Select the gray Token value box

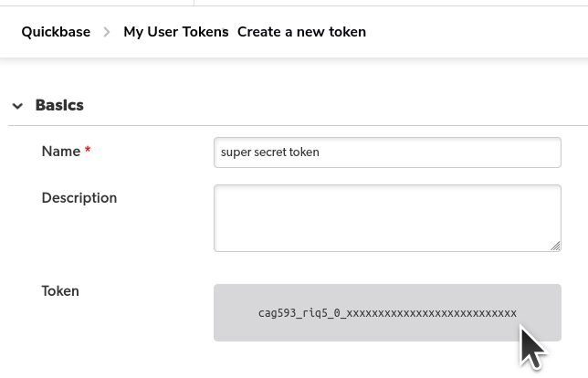click(x=387, y=313)
